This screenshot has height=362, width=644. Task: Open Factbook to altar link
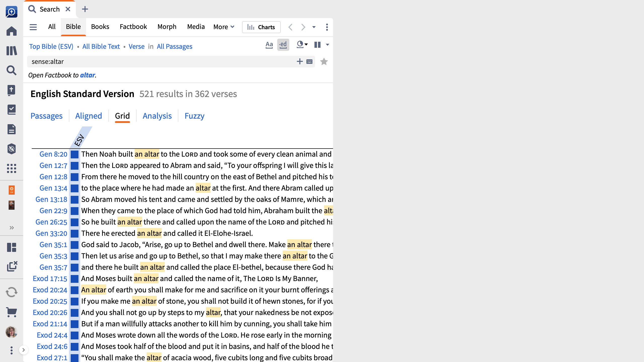coord(88,75)
